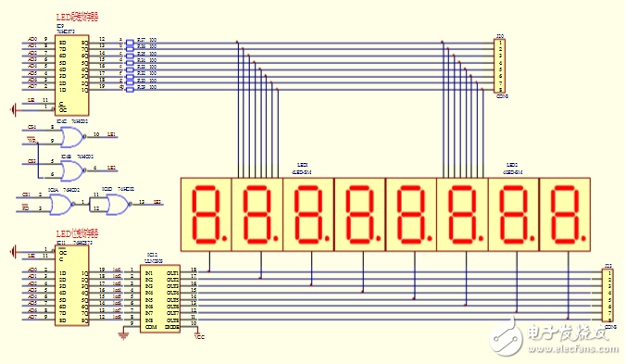Click the first seven-segment digit on left
The height and width of the screenshot is (364, 626).
tap(207, 215)
